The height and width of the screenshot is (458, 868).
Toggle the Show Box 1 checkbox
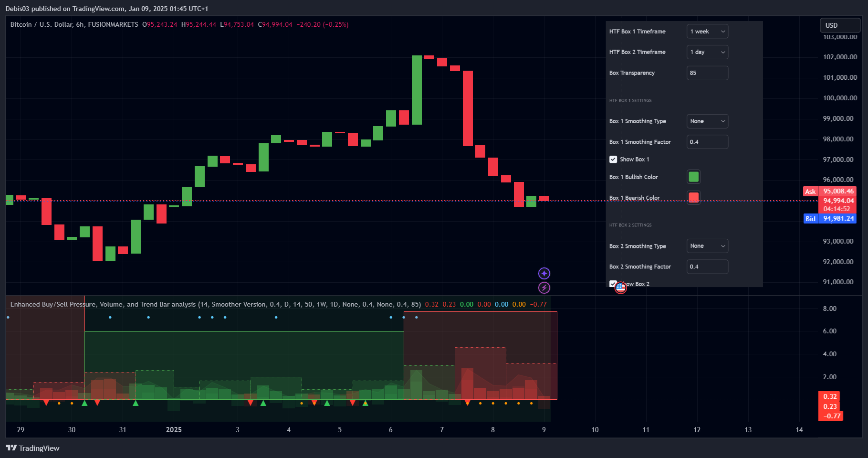coord(613,160)
